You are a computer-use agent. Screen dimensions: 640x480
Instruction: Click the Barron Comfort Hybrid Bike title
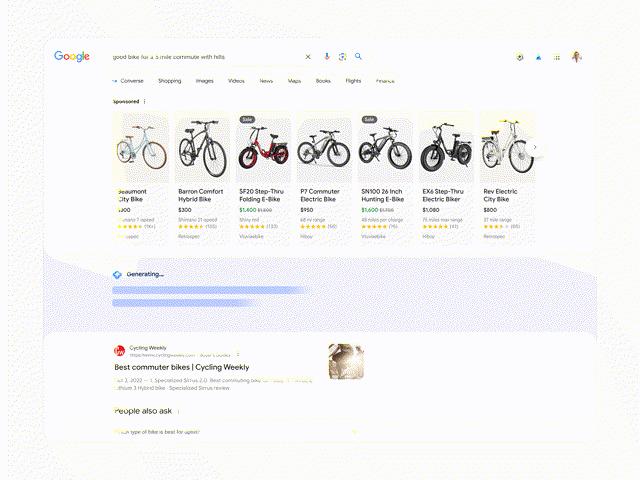pyautogui.click(x=201, y=195)
